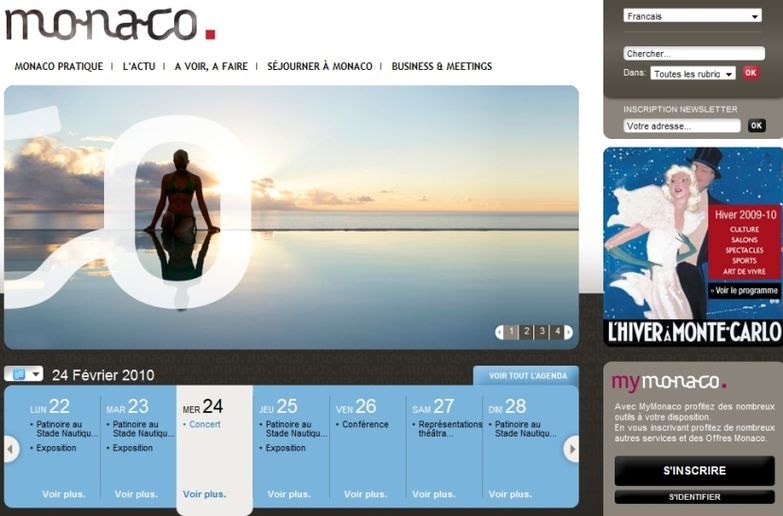Screen dimensions: 783x516
Task: Click Voir le programme link
Action: click(x=744, y=291)
